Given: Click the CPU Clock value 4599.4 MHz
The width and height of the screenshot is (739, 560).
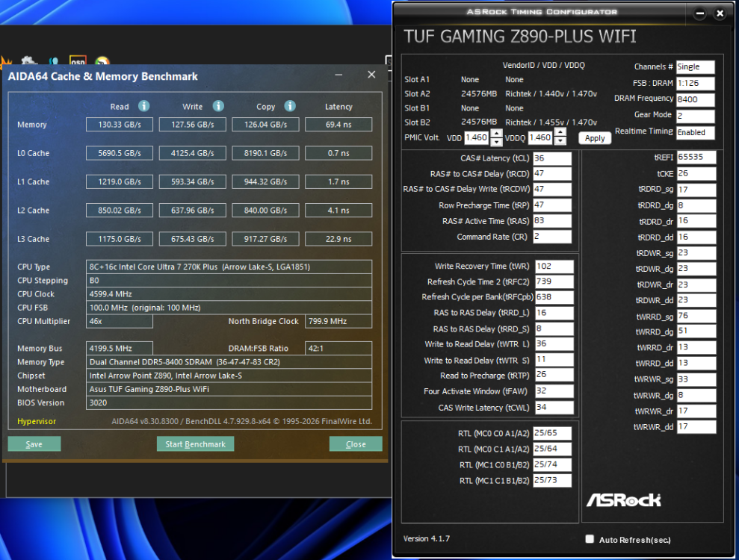Looking at the screenshot, I should [x=229, y=294].
